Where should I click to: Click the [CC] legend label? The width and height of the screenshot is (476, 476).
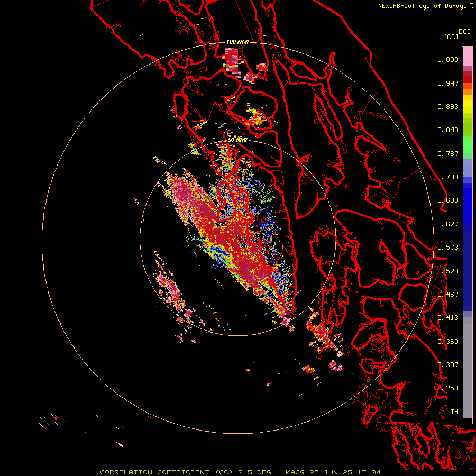point(452,36)
